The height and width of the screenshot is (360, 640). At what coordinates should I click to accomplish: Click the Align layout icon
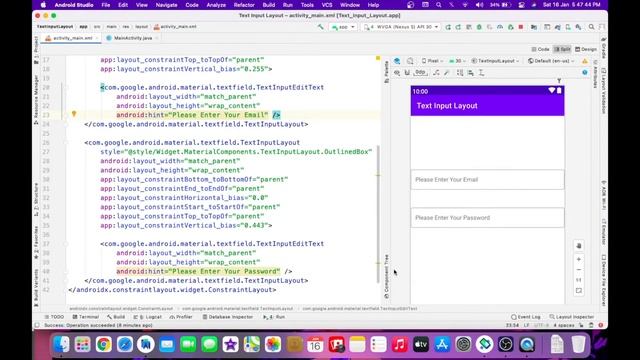point(471,73)
